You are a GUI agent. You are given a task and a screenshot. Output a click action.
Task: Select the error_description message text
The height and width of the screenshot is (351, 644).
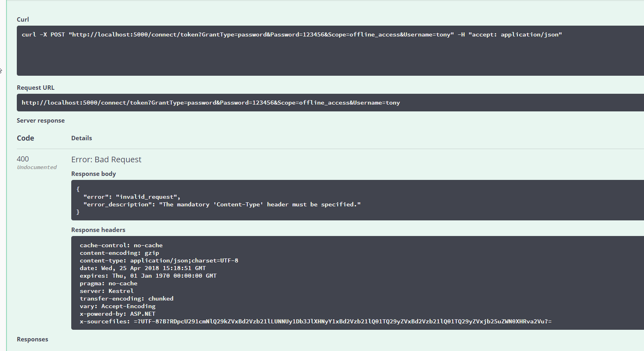[222, 204]
